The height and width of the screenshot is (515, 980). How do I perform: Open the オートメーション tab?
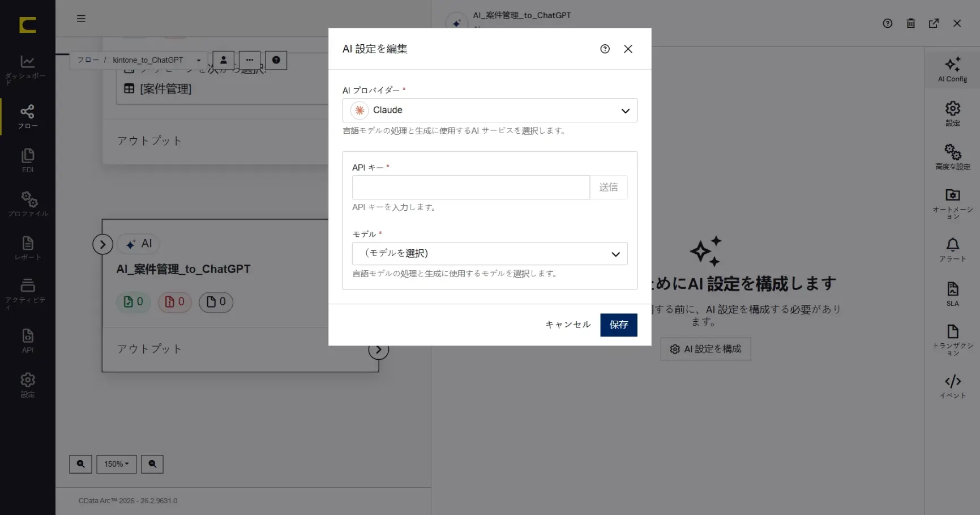pyautogui.click(x=952, y=204)
